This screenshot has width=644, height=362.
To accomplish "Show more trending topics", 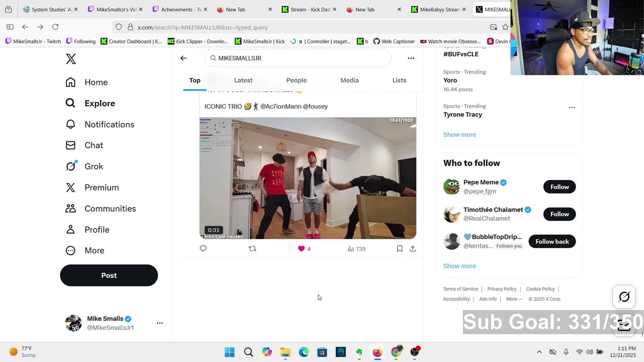I will pos(459,135).
